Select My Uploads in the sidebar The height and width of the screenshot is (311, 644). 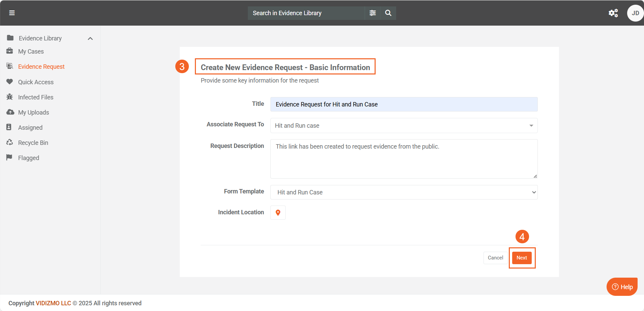33,113
